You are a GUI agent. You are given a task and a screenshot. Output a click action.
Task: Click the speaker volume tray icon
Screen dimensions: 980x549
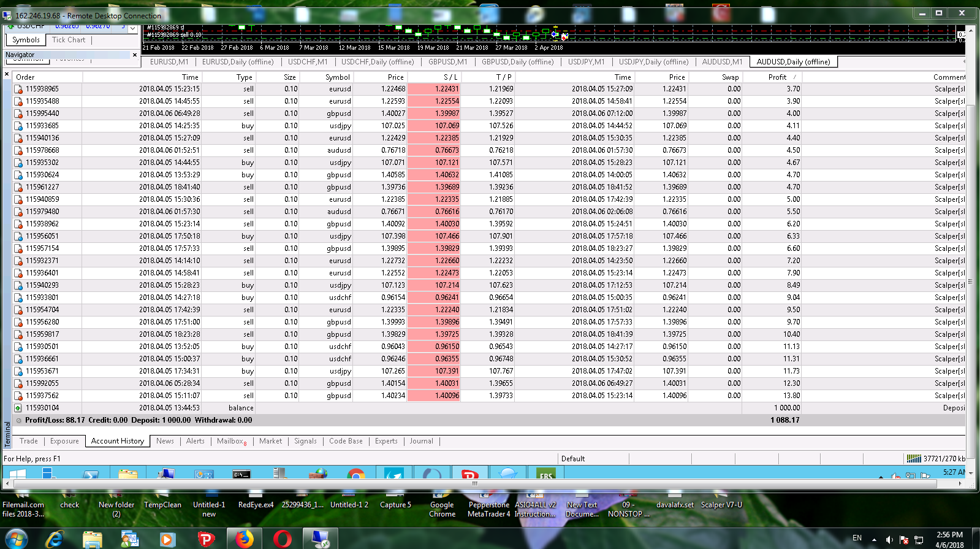coord(889,539)
